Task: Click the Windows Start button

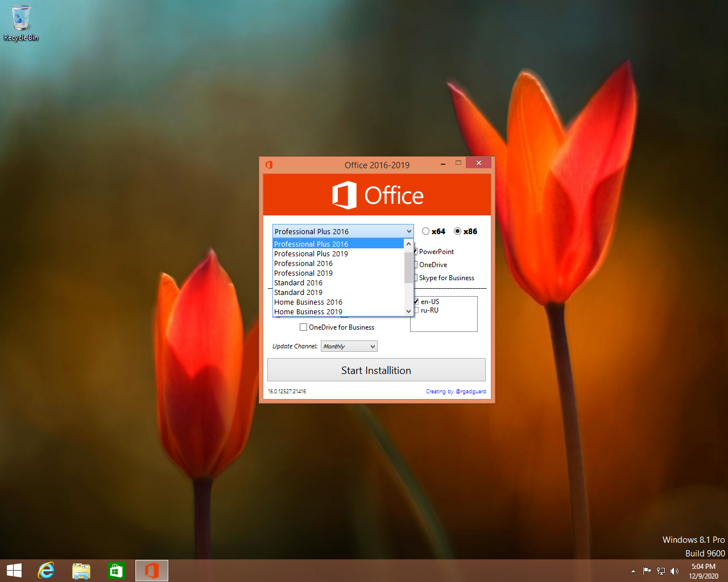Action: 14,571
